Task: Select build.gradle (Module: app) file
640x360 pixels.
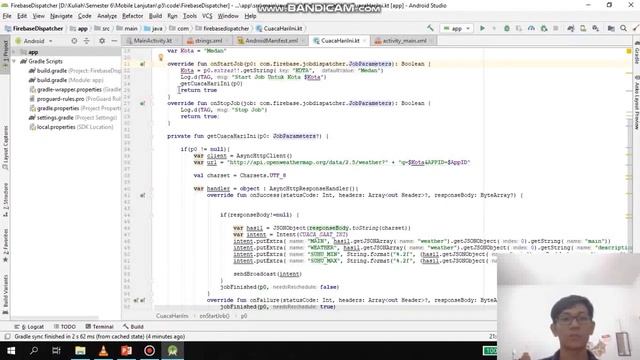Action: tap(67, 80)
